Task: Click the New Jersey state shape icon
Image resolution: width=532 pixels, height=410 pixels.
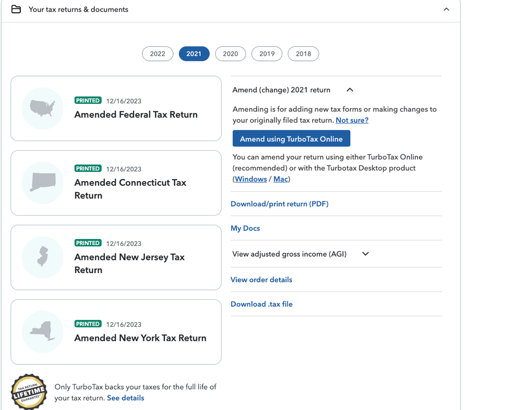Action: pyautogui.click(x=43, y=257)
